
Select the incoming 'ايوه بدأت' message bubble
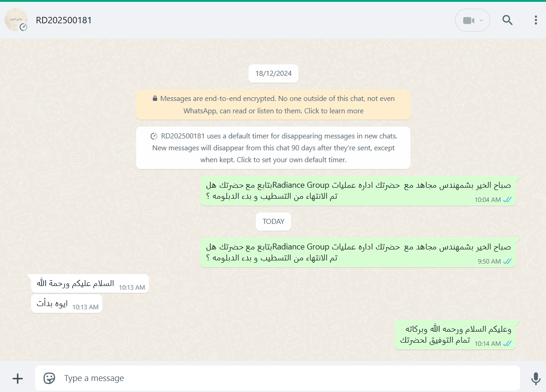(67, 304)
